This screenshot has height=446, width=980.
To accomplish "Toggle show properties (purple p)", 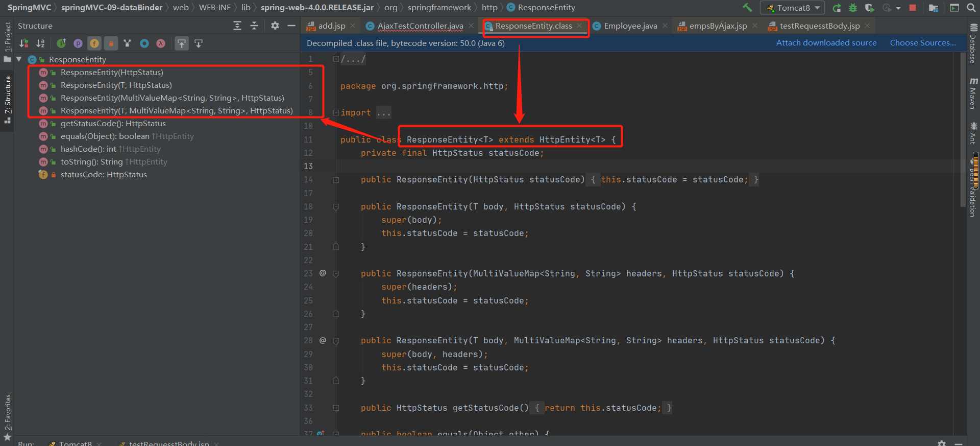I will point(78,43).
